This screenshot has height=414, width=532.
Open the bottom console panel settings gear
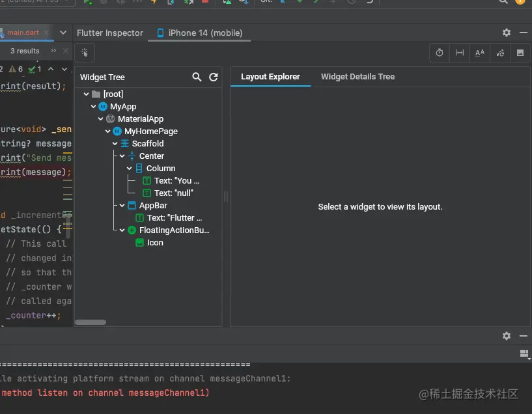pyautogui.click(x=507, y=336)
